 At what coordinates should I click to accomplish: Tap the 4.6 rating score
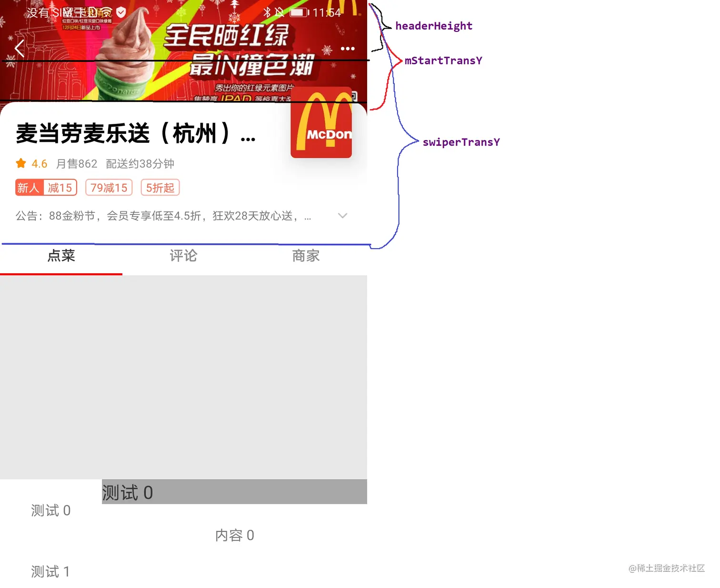click(x=40, y=164)
